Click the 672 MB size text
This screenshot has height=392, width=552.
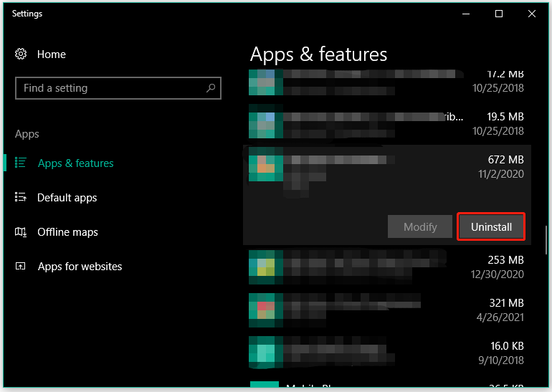(x=505, y=160)
